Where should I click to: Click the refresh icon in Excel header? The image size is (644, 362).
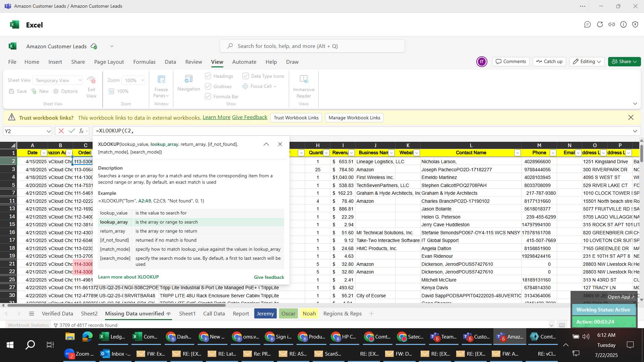click(x=600, y=24)
